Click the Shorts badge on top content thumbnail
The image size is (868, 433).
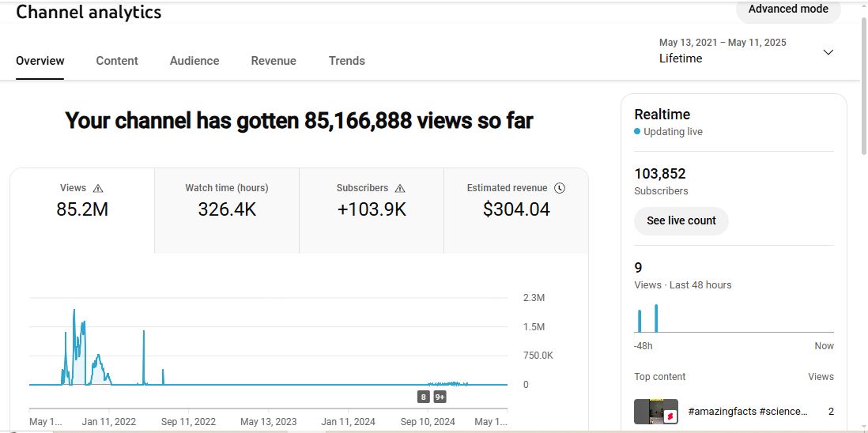coord(669,416)
